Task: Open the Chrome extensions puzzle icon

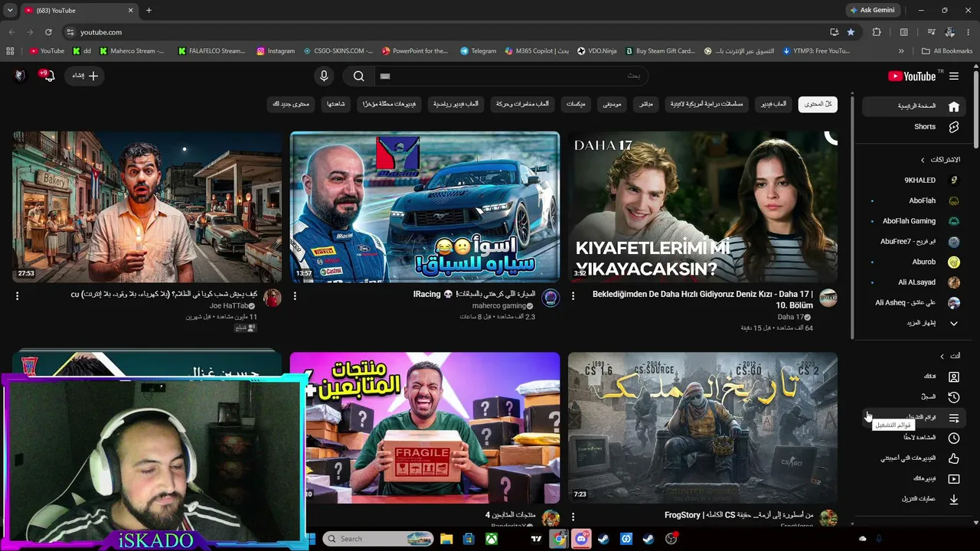Action: point(877,32)
